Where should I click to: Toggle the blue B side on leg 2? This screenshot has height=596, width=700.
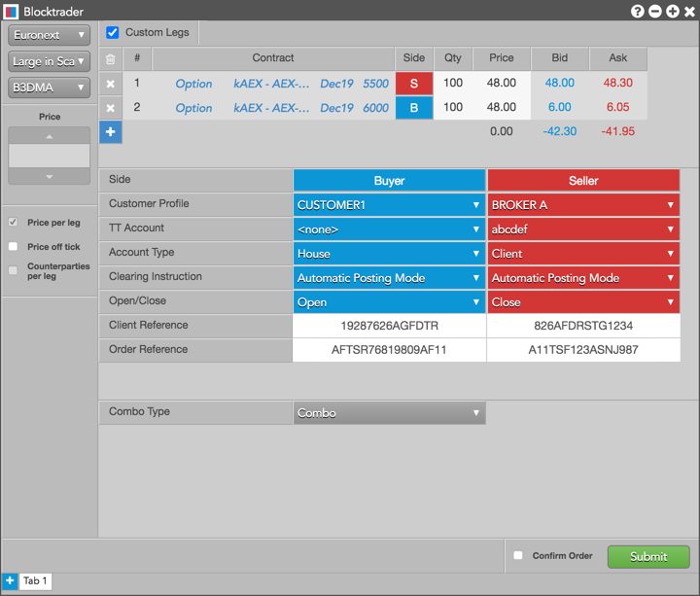click(414, 108)
